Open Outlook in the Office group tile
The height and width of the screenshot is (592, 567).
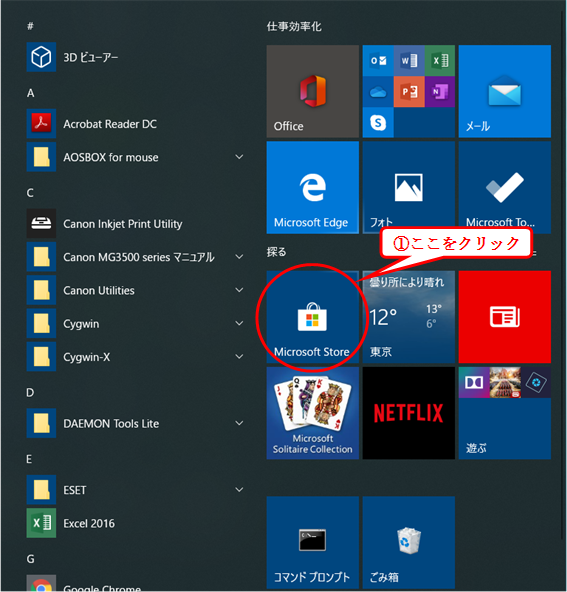point(378,60)
